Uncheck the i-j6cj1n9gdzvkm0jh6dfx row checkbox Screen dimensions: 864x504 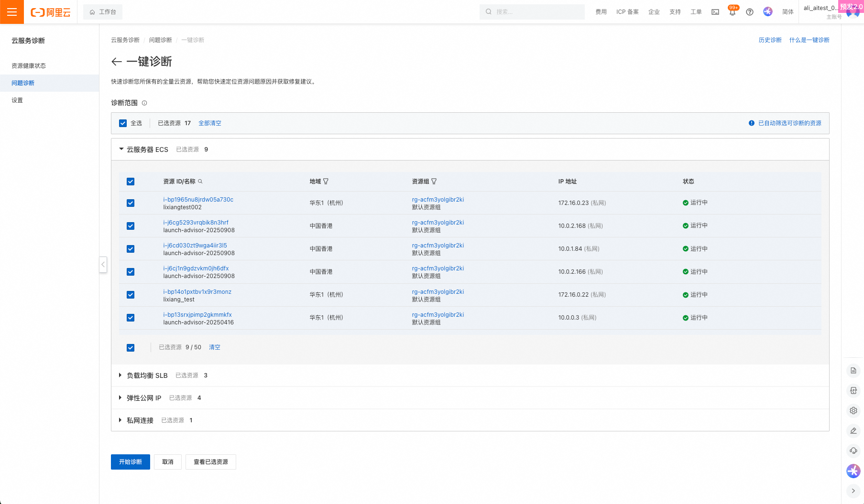131,272
